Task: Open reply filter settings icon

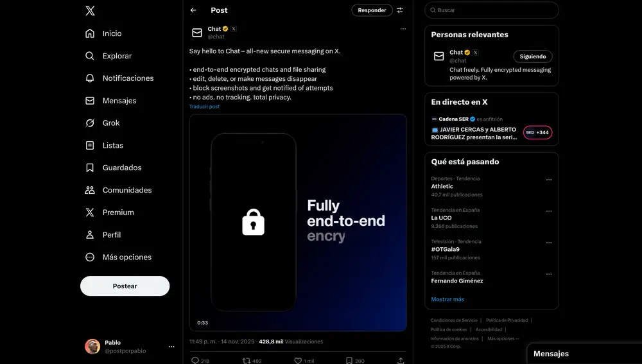Action: (x=399, y=10)
